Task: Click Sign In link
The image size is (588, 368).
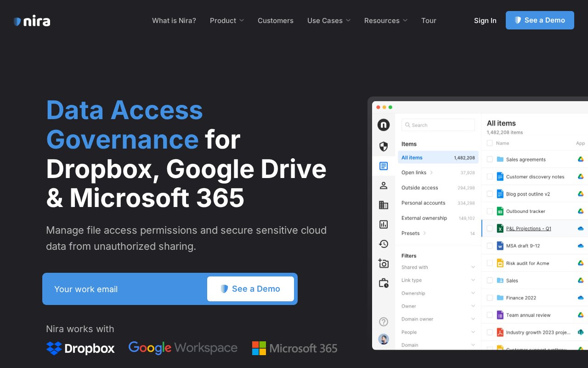Action: point(485,21)
